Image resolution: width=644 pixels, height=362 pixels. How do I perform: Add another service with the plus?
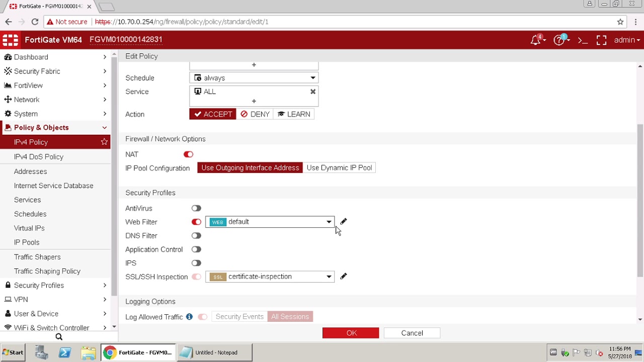[254, 101]
